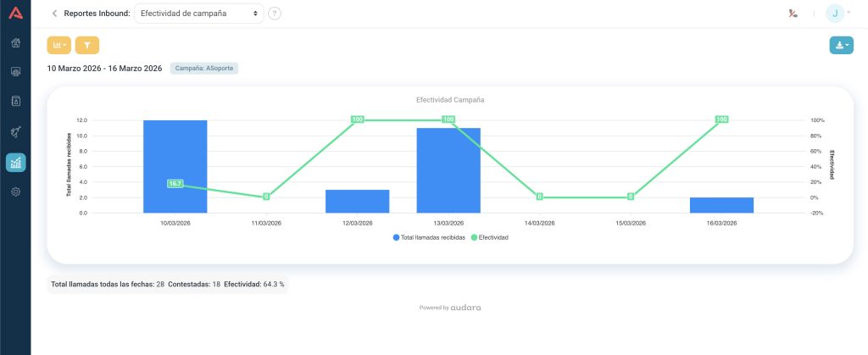868x355 pixels.
Task: Open the Efectividad de campaña report selector
Action: click(200, 14)
